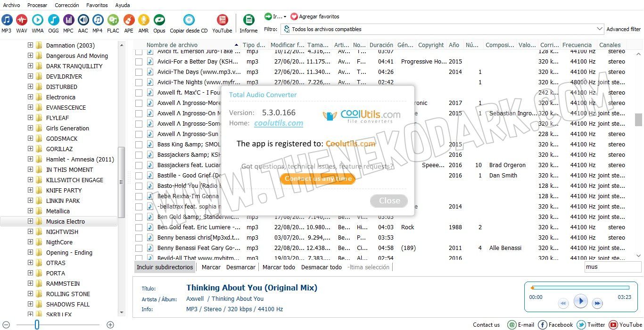Select MP3 conversion format icon
The height and width of the screenshot is (330, 644).
[7, 20]
